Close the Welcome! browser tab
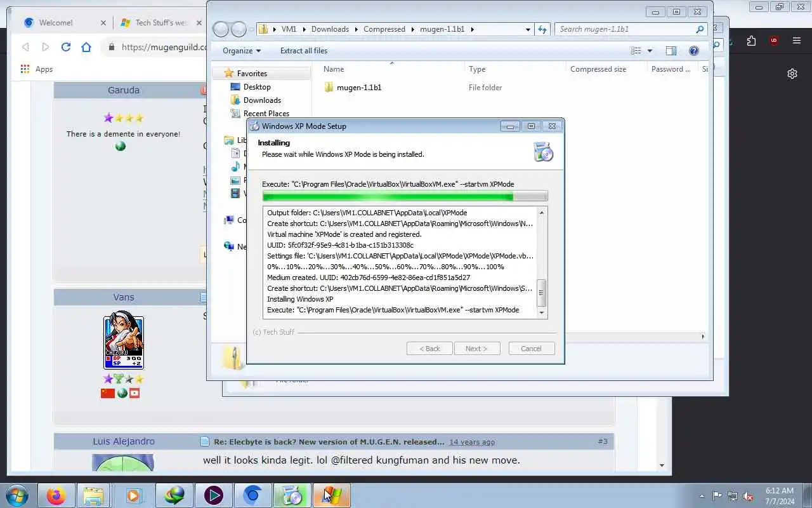Screen dimensions: 812x508 click(103, 22)
